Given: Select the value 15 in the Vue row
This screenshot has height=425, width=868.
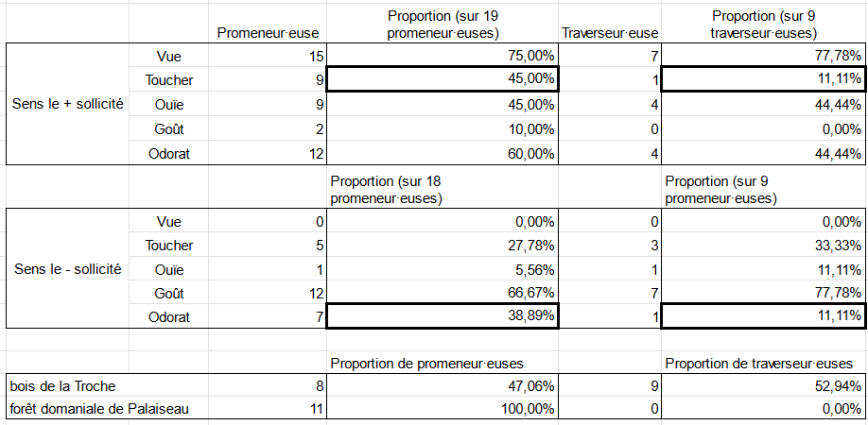Looking at the screenshot, I should 268,56.
